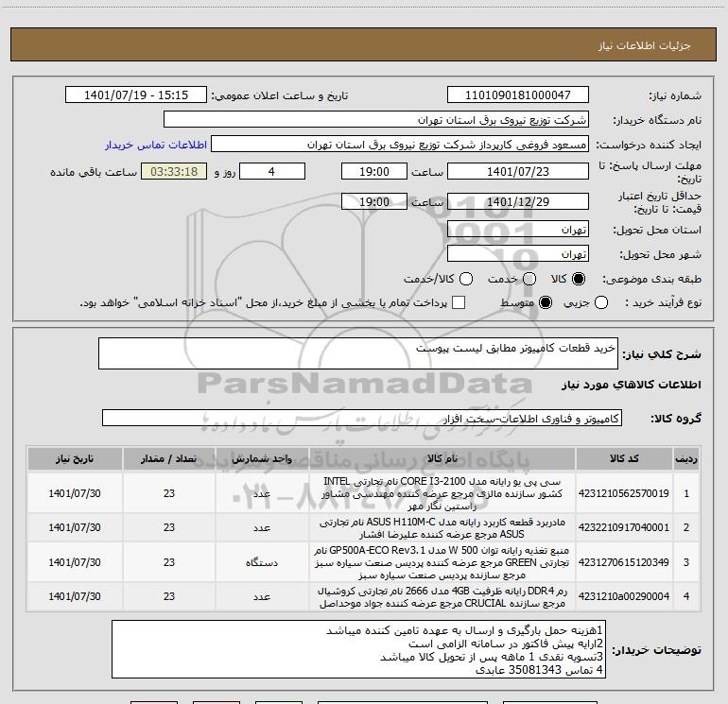Image resolution: width=728 pixels, height=704 pixels.
Task: Select the خدمت category radio button
Action: click(529, 279)
